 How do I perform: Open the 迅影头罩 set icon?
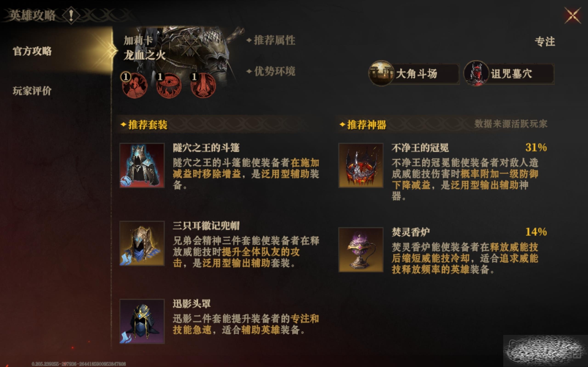pos(142,321)
